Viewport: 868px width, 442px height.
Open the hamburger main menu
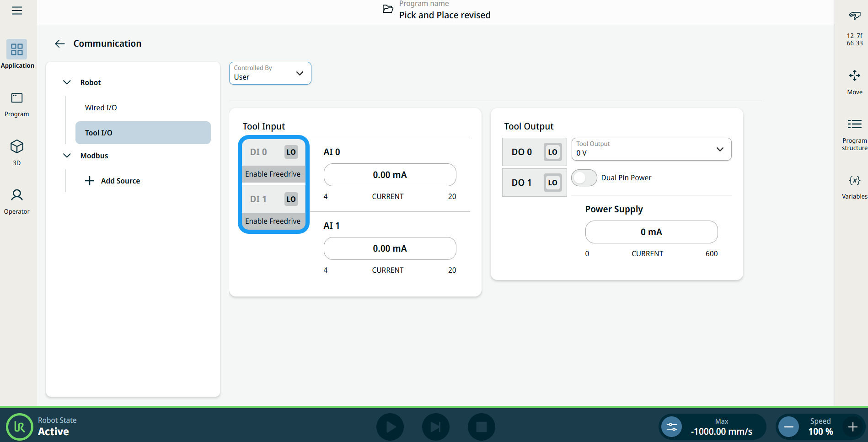[x=17, y=11]
